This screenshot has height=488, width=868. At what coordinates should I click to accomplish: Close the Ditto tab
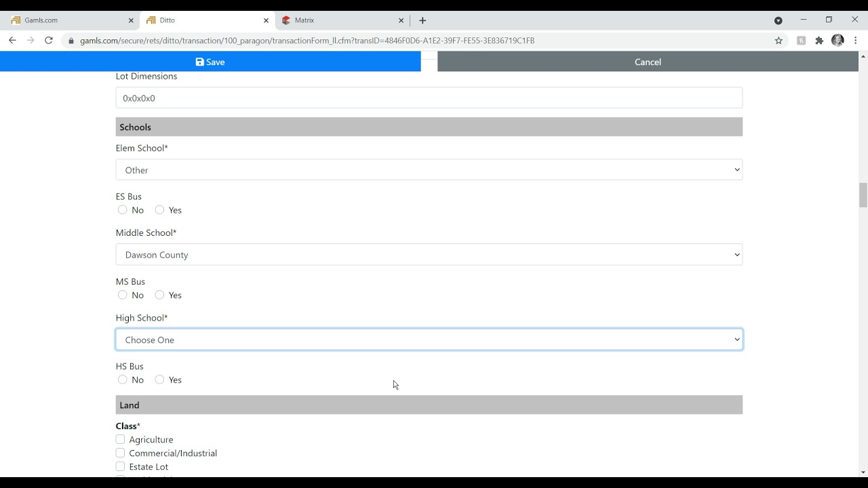pyautogui.click(x=266, y=20)
